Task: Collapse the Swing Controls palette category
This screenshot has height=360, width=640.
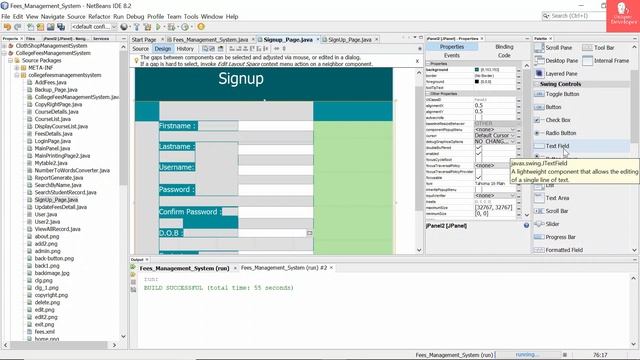Action: click(536, 84)
